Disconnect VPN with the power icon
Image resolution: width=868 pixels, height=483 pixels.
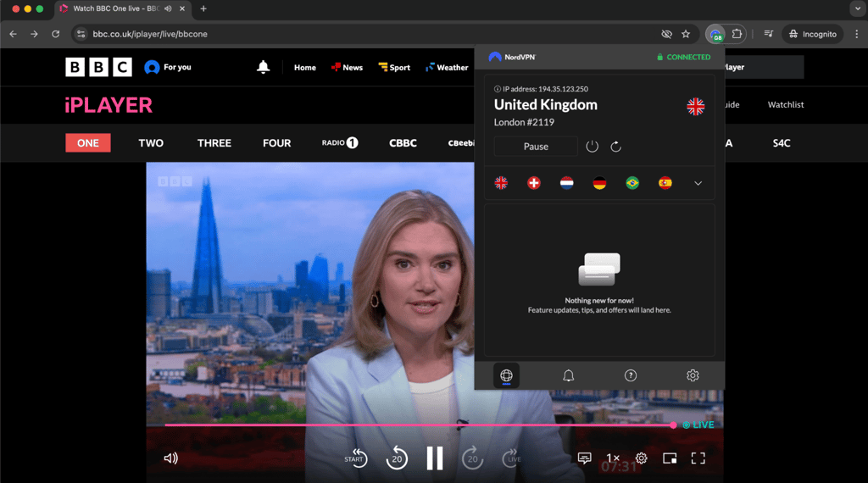tap(592, 147)
